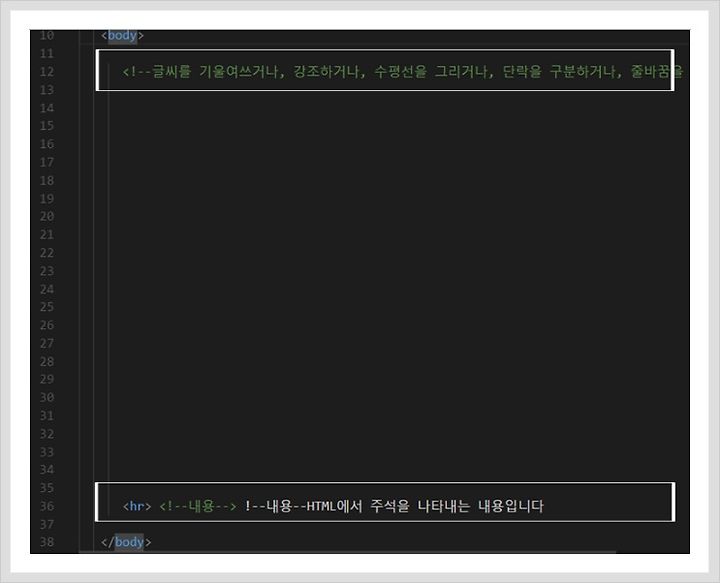Click line number 36 in gutter
Image resolution: width=720 pixels, height=583 pixels.
(47, 506)
